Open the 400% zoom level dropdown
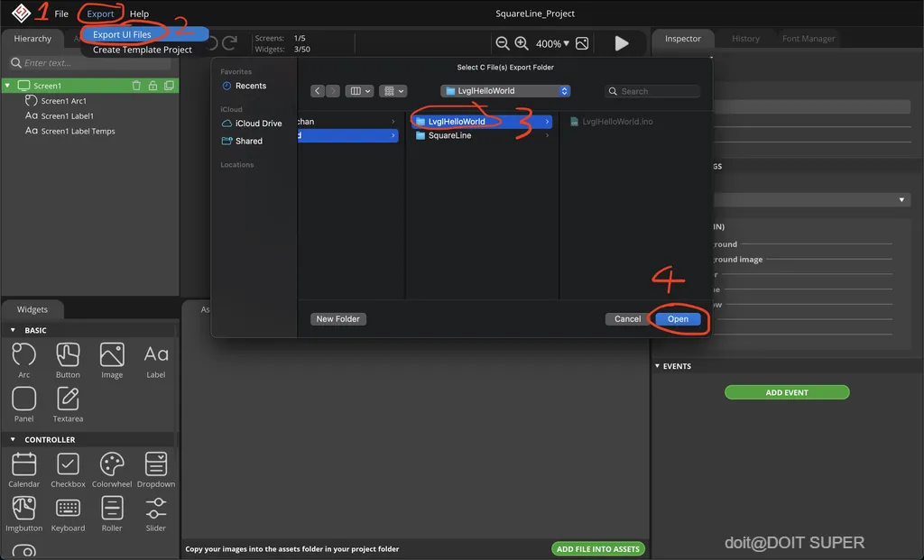The width and height of the screenshot is (924, 560). [552, 43]
